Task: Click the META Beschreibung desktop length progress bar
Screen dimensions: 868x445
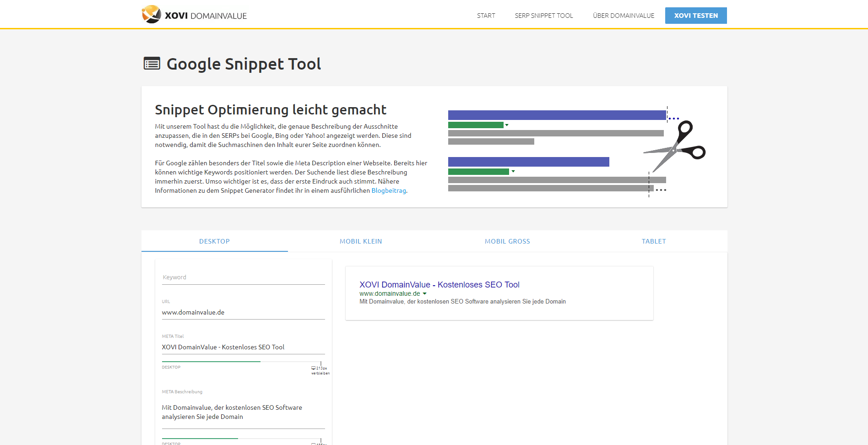Action: coord(242,439)
